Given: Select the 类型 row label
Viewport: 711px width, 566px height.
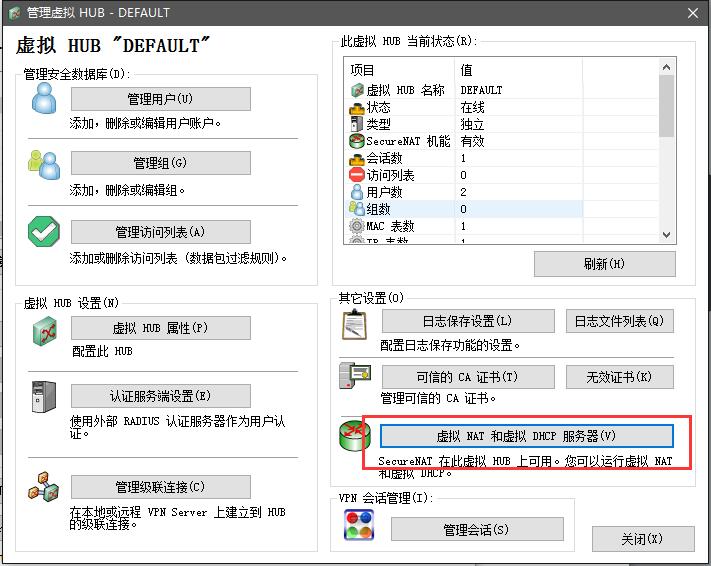Looking at the screenshot, I should (378, 124).
